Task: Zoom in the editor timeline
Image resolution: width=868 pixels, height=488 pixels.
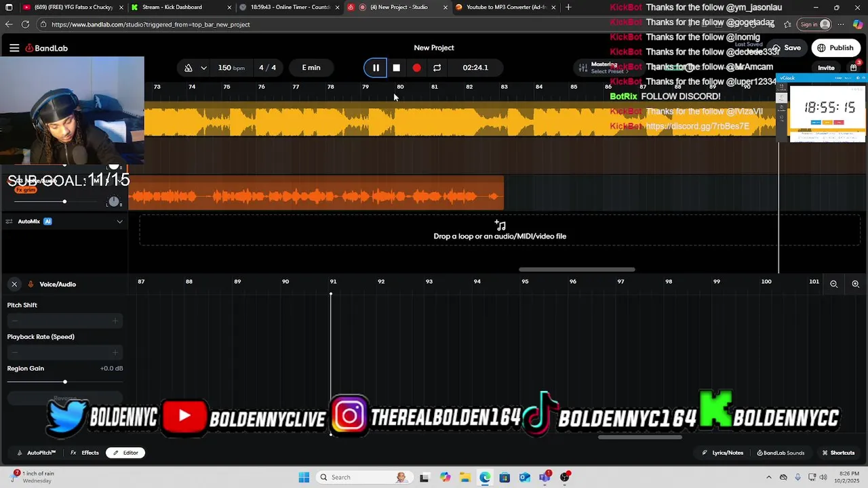Action: (x=856, y=284)
